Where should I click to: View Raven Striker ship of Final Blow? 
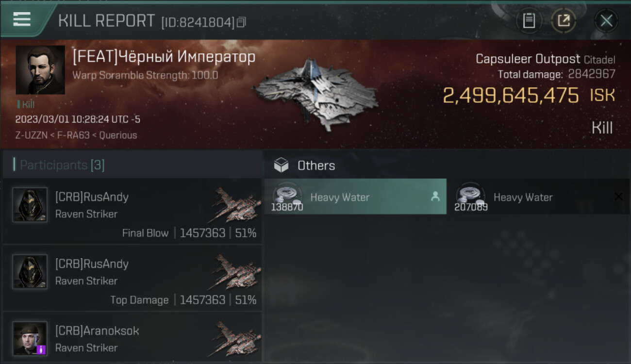234,205
